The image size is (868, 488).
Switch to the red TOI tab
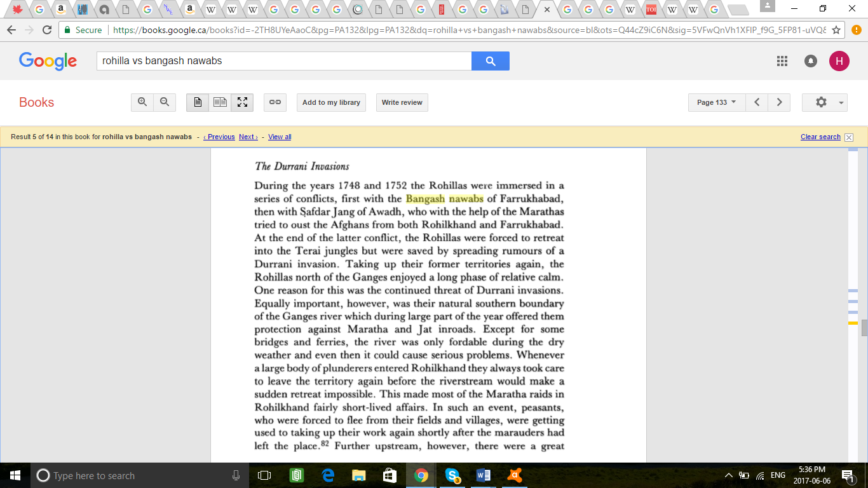[x=651, y=10]
